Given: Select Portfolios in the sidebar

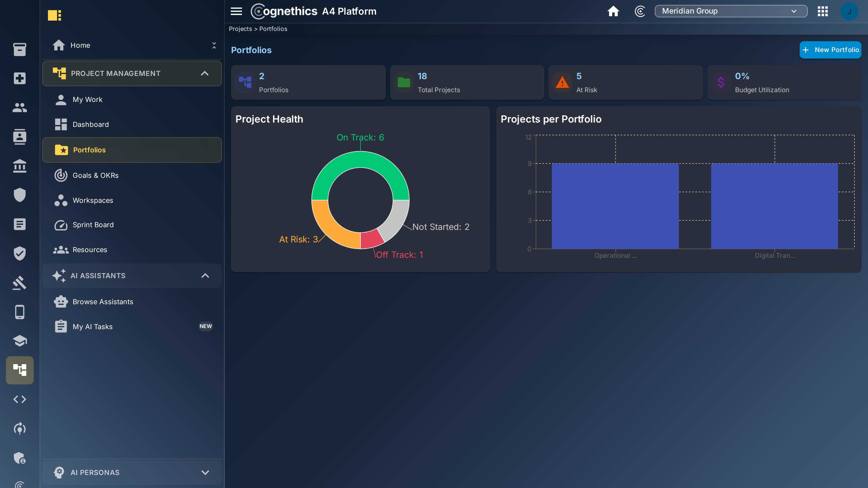Looking at the screenshot, I should tap(132, 150).
